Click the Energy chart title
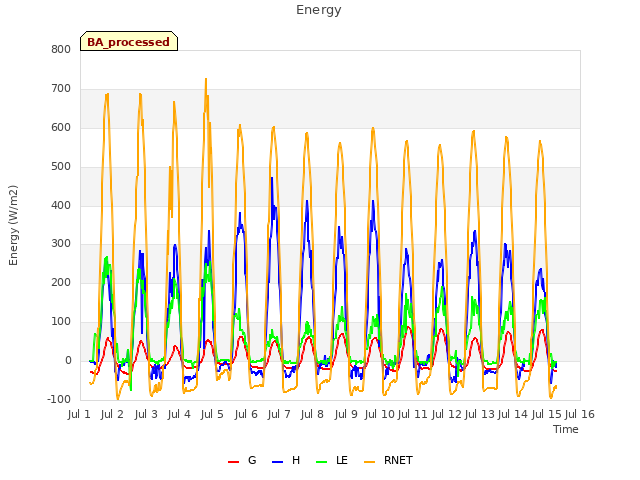This screenshot has height=480, width=640. pyautogui.click(x=319, y=10)
